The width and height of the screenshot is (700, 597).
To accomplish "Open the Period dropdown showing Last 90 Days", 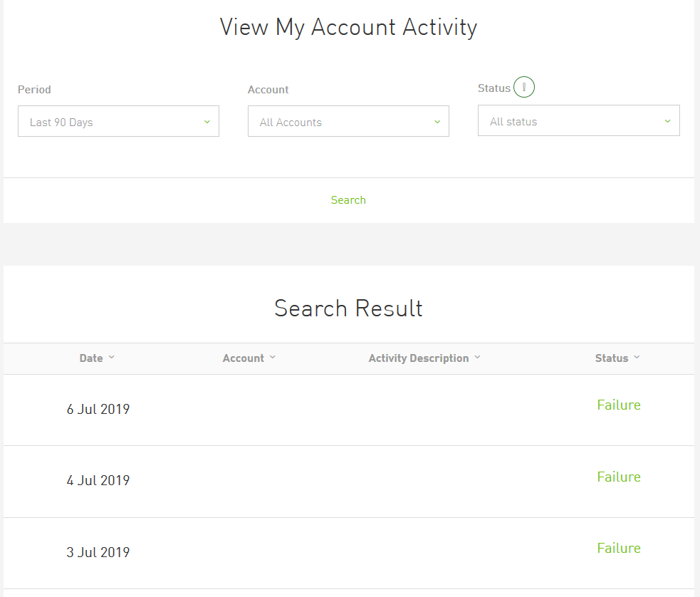I will pyautogui.click(x=118, y=121).
